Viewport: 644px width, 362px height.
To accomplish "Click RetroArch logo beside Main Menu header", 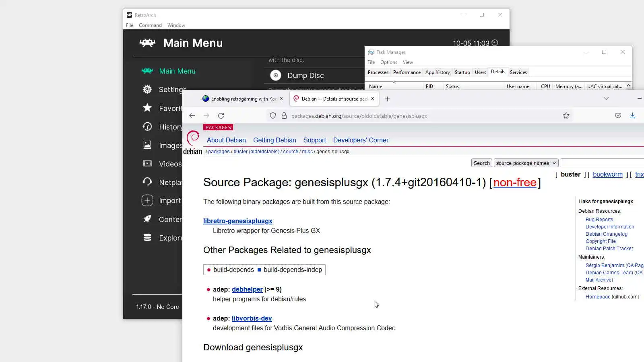I will tap(147, 43).
